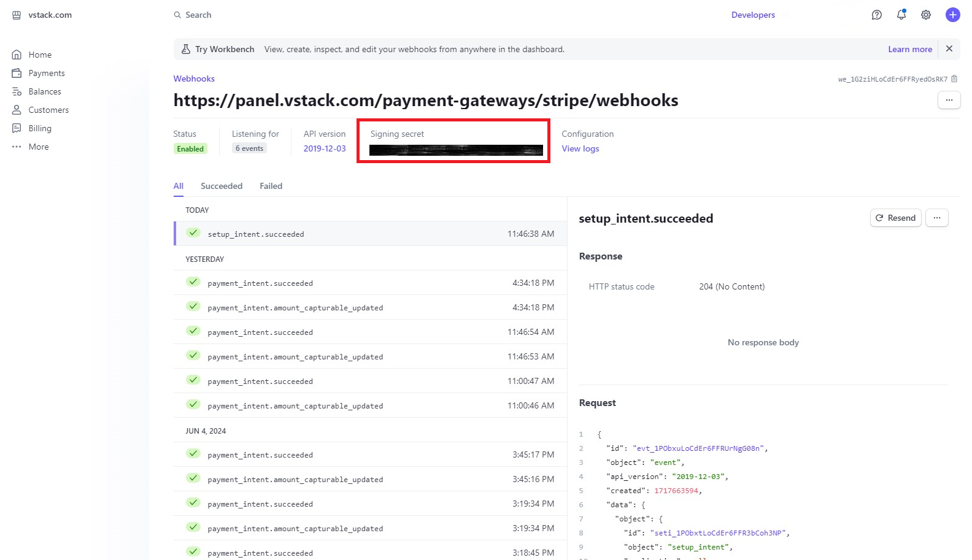Click the 204 (No Content) status code
This screenshot has width=972, height=560.
pyautogui.click(x=731, y=286)
